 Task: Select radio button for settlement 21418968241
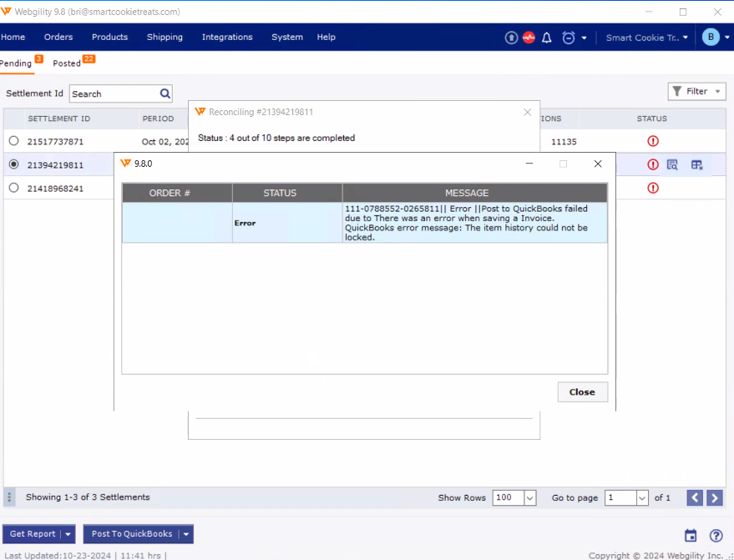tap(13, 188)
